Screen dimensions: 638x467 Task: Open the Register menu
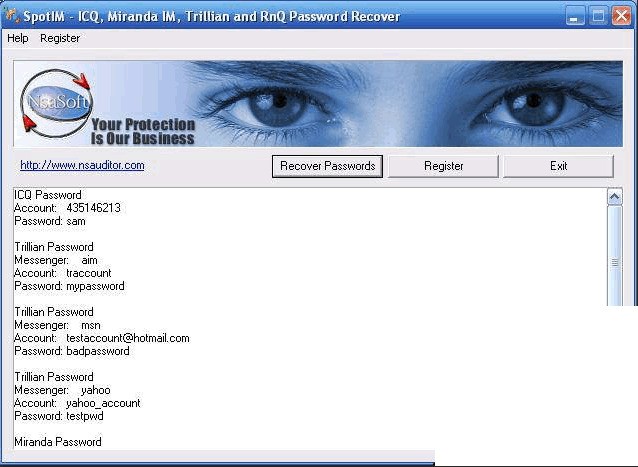[x=60, y=38]
